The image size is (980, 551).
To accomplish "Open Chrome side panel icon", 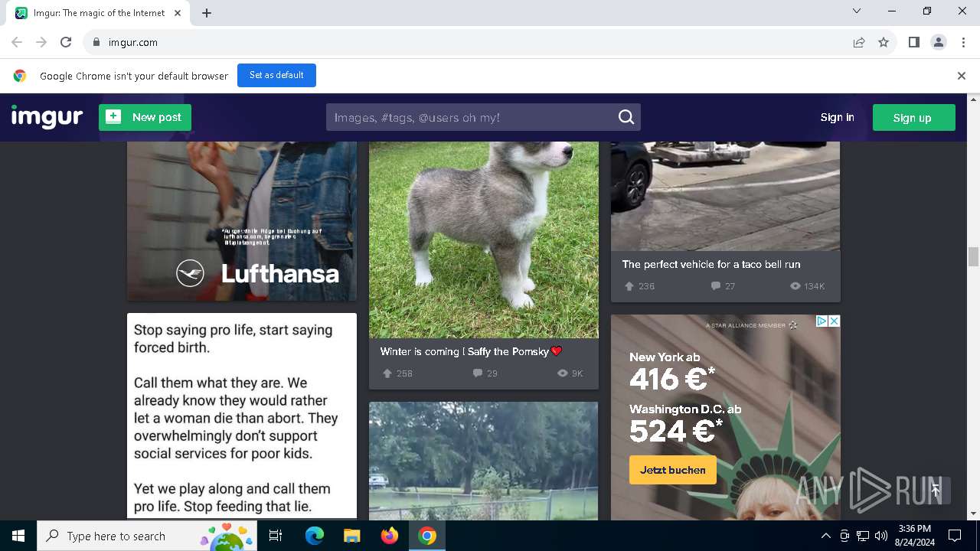I will (x=913, y=42).
